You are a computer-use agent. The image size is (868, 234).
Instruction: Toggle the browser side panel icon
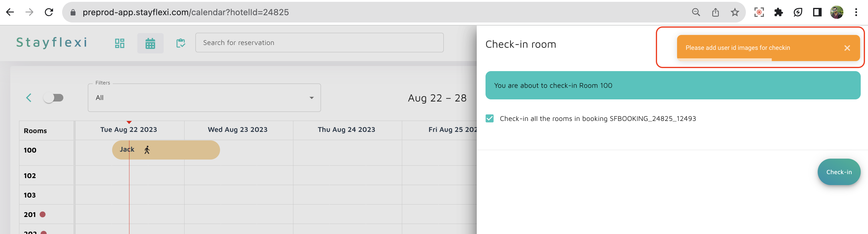(x=817, y=12)
